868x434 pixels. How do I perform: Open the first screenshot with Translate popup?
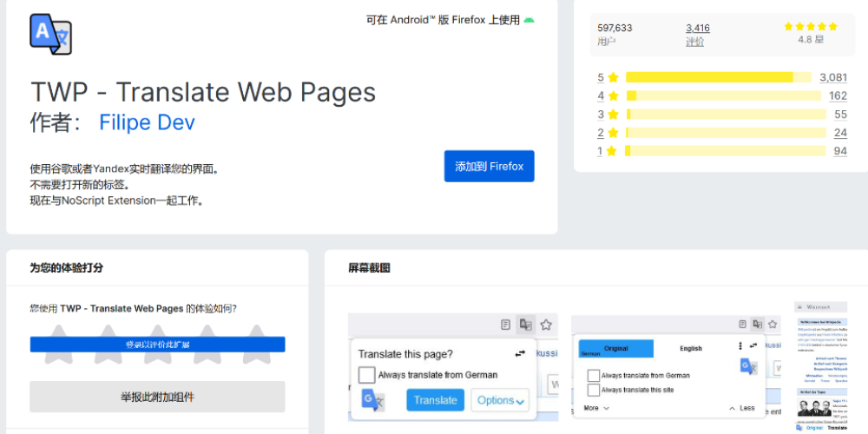pos(453,367)
